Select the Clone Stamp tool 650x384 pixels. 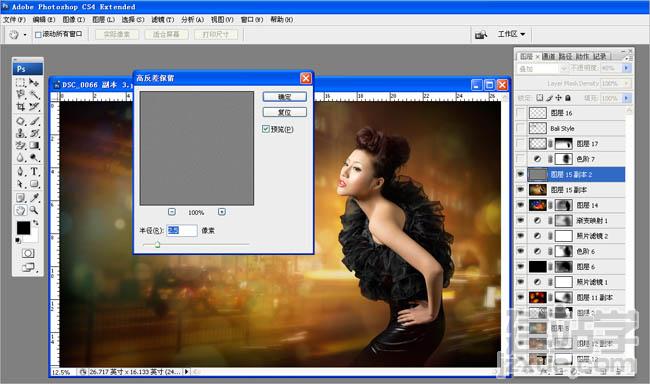click(20, 133)
